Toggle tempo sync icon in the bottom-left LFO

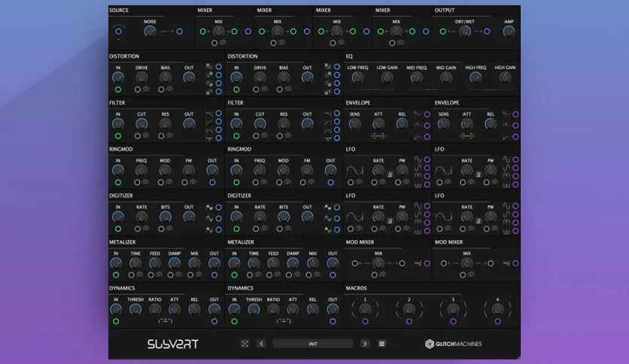390,221
